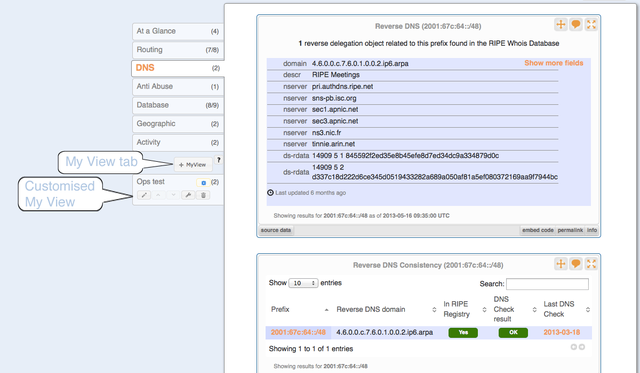Click nserver sec1.apnic.net

pyautogui.click(x=335, y=110)
